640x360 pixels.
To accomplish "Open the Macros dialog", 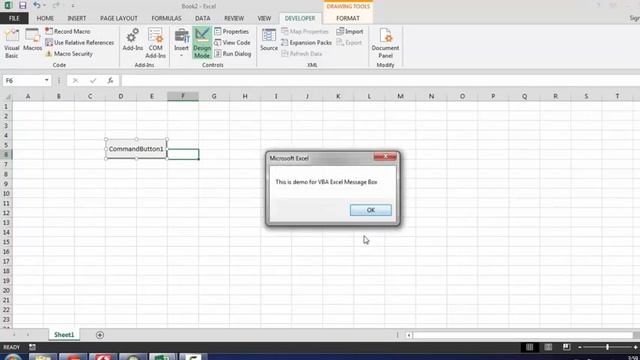I will (32, 40).
